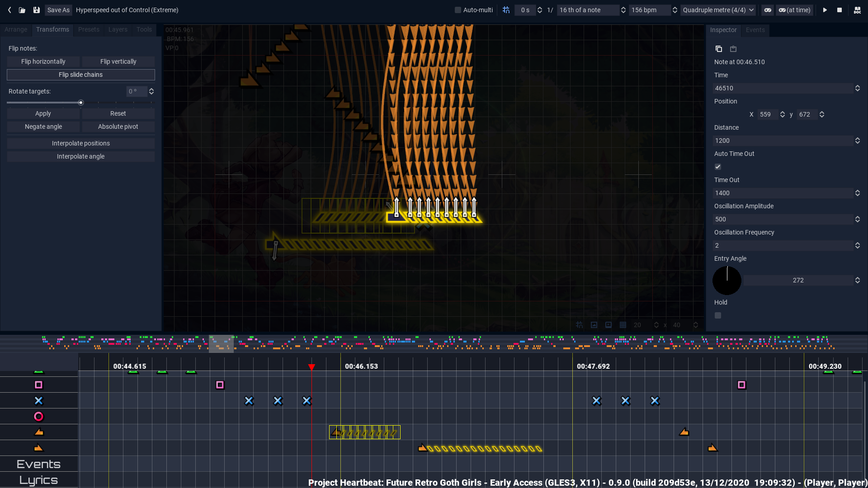This screenshot has width=868, height=488.
Task: Click the Apply rotation button
Action: pos(43,113)
